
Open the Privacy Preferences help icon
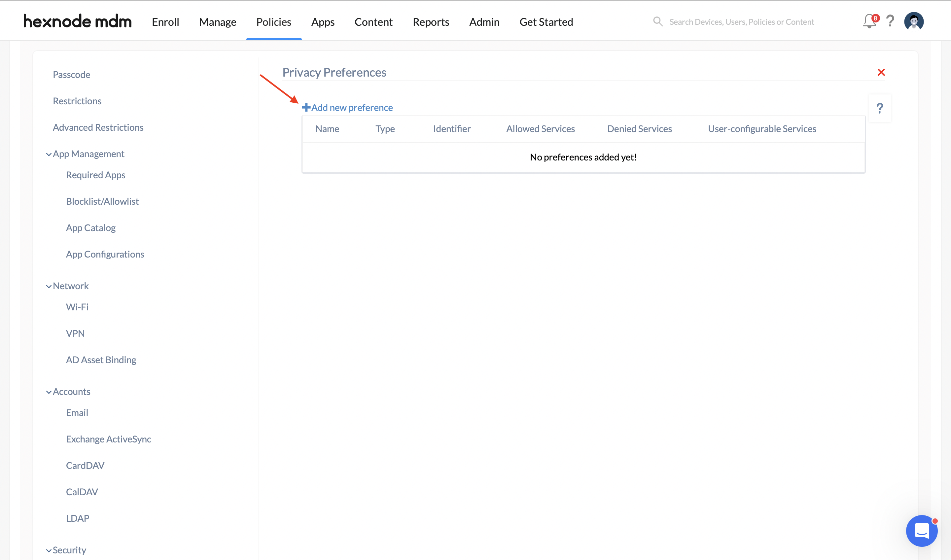880,108
